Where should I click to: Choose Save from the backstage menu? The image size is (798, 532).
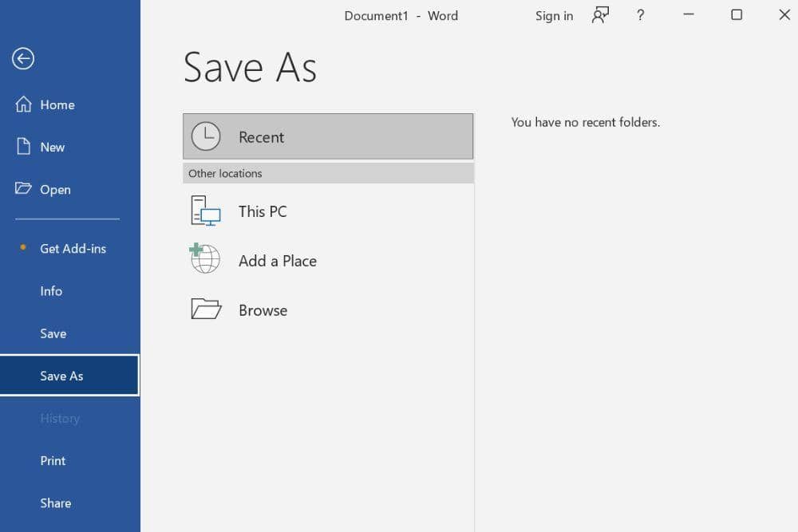pyautogui.click(x=53, y=333)
